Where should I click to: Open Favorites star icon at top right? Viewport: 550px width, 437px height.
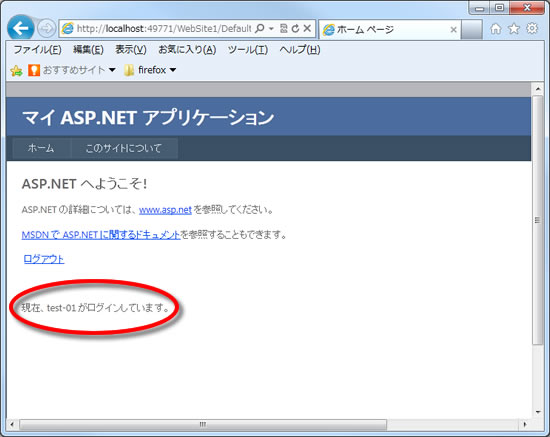click(514, 28)
